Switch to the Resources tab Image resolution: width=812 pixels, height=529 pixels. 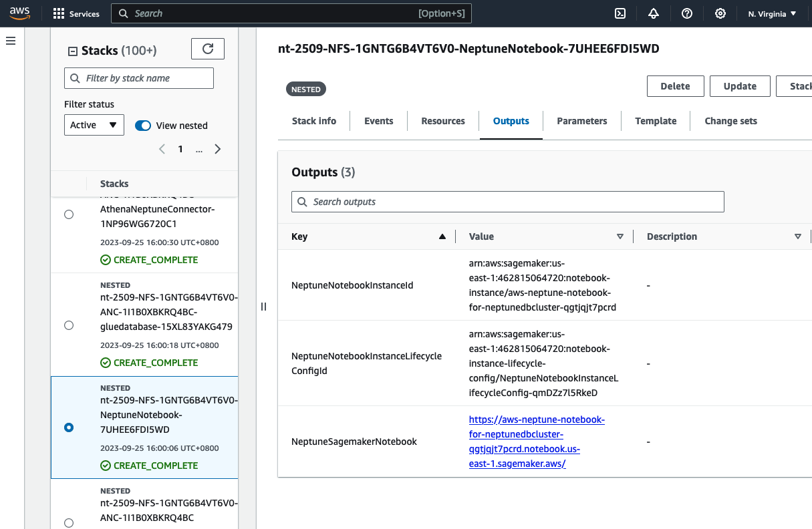443,121
